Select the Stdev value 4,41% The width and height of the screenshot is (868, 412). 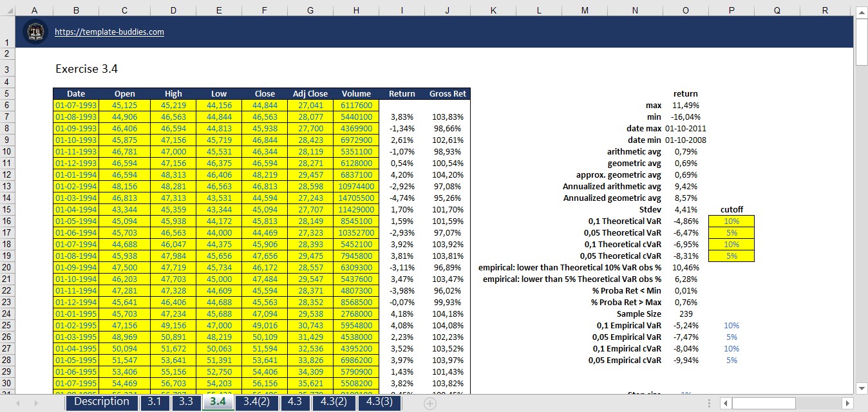(685, 209)
